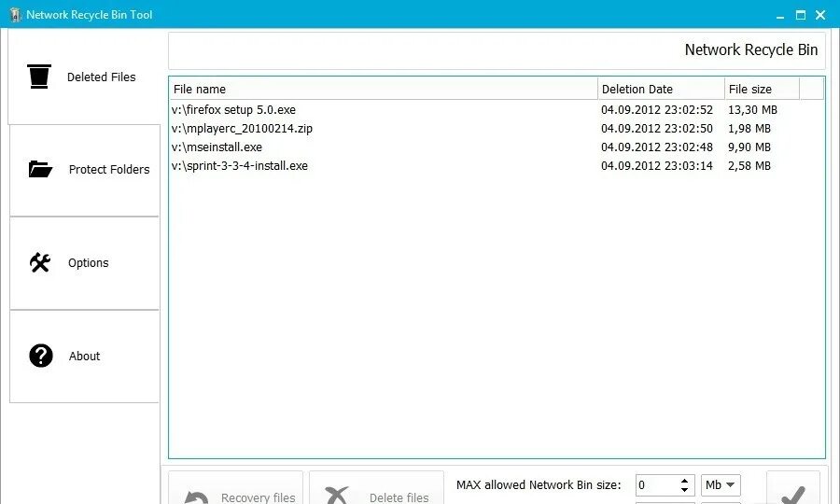Image resolution: width=840 pixels, height=504 pixels.
Task: Click the undo arrow icon on Recovery files
Action: [x=197, y=497]
